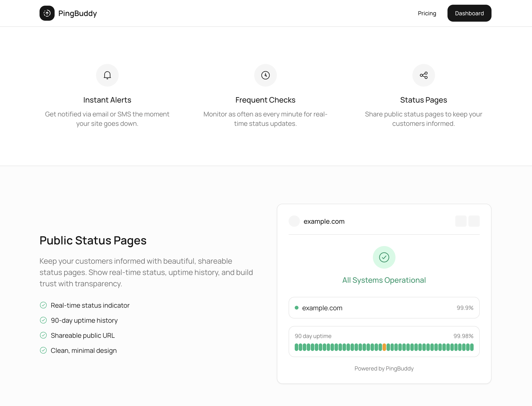The image size is (532, 406).
Task: Click the All Systems Operational status text
Action: [x=384, y=280]
